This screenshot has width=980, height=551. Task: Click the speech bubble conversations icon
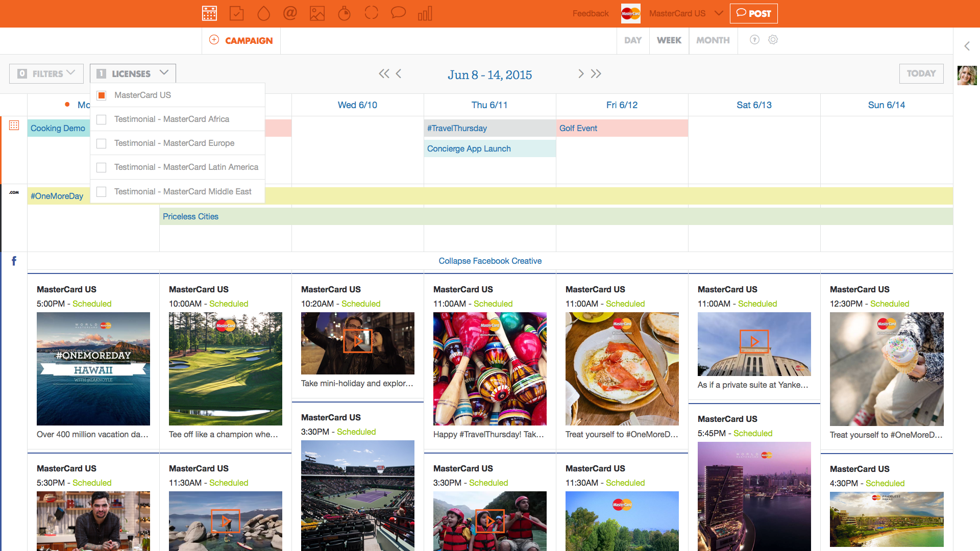point(398,12)
